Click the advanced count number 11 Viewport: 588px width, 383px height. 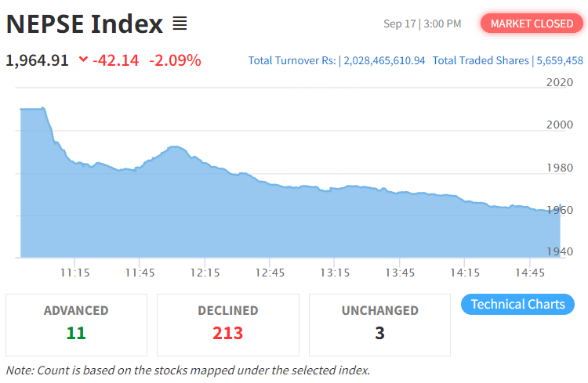76,333
